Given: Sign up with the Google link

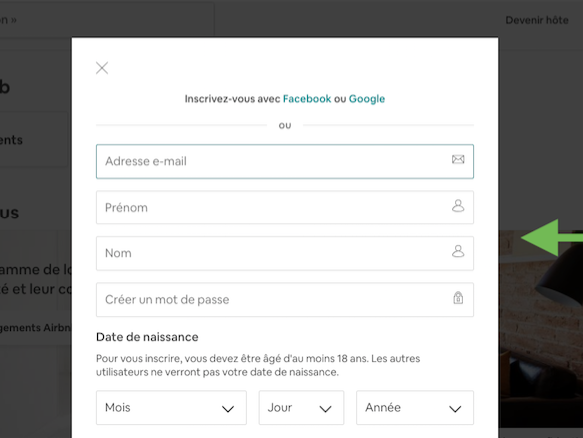Looking at the screenshot, I should coord(367,99).
